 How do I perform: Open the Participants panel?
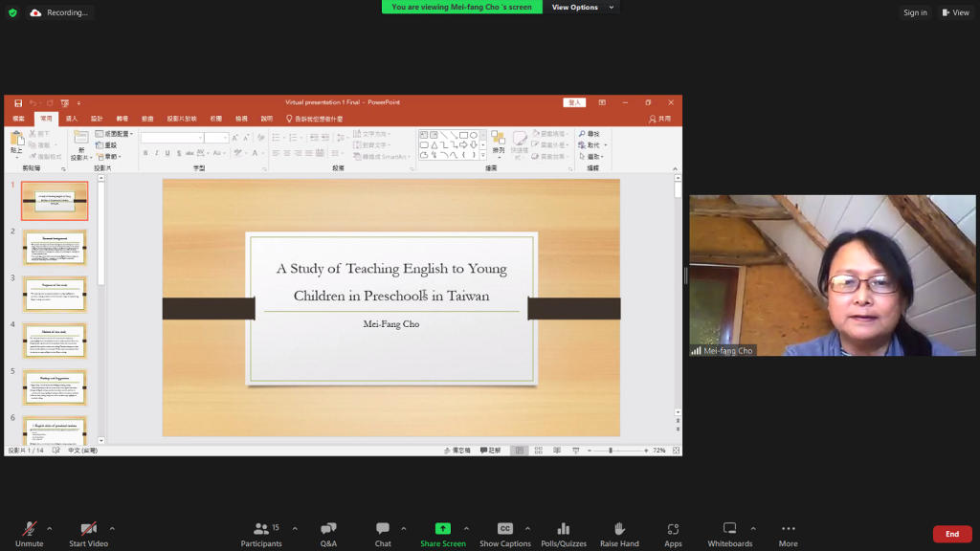tap(261, 533)
